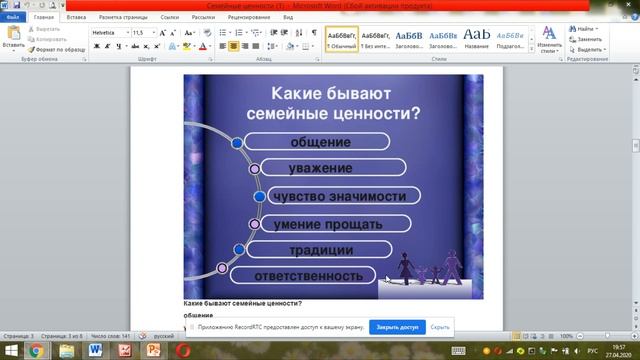Viewport: 640px width, 360px height.
Task: Click the font color red A button
Action: pos(203,46)
